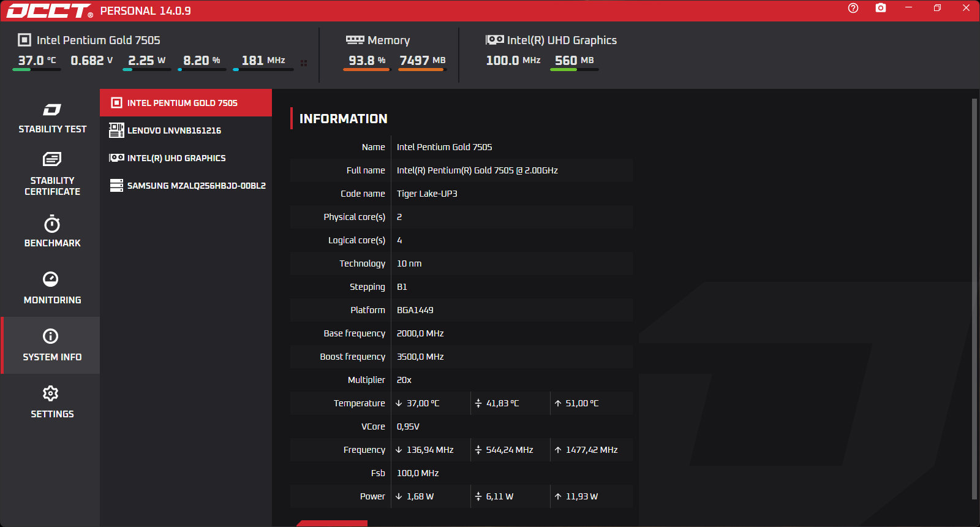
Task: Minimize the OCCT window
Action: click(x=909, y=8)
